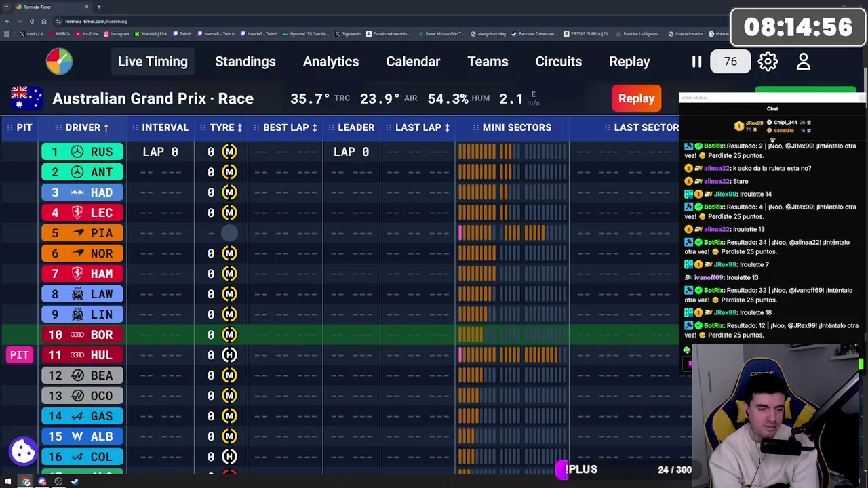Grab the LEADER column drag handle
Viewport: 868px width, 488px height.
[330, 127]
